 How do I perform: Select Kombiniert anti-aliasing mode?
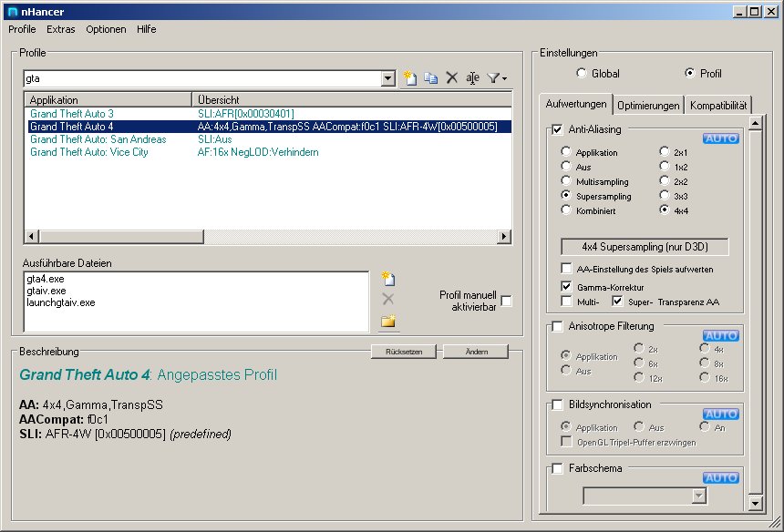click(x=566, y=210)
